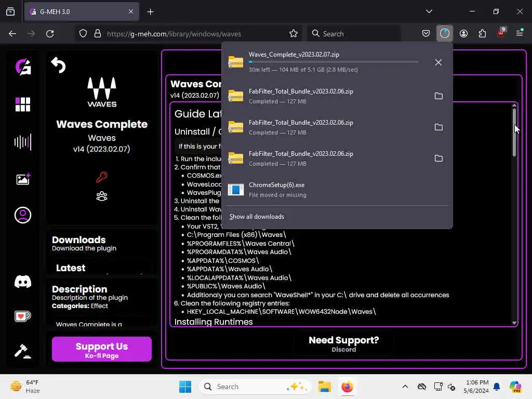Open the extensions puzzle icon
This screenshot has width=532, height=399.
pyautogui.click(x=482, y=33)
